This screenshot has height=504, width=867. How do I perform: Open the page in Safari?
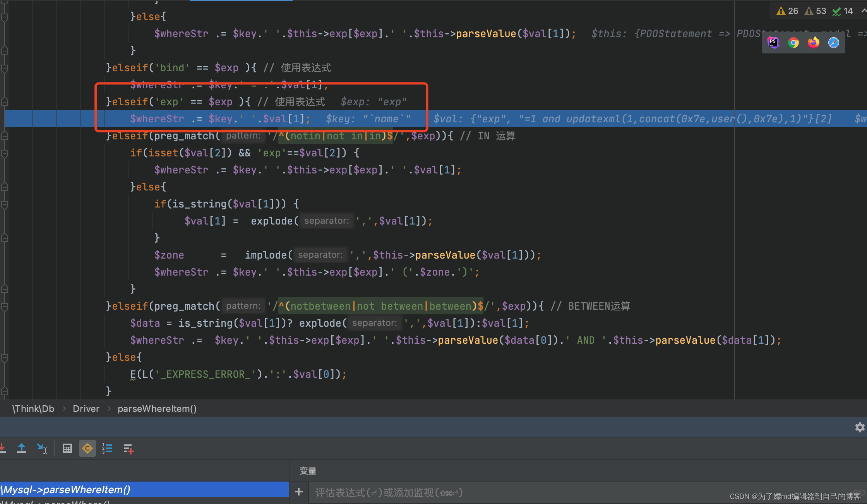point(834,43)
